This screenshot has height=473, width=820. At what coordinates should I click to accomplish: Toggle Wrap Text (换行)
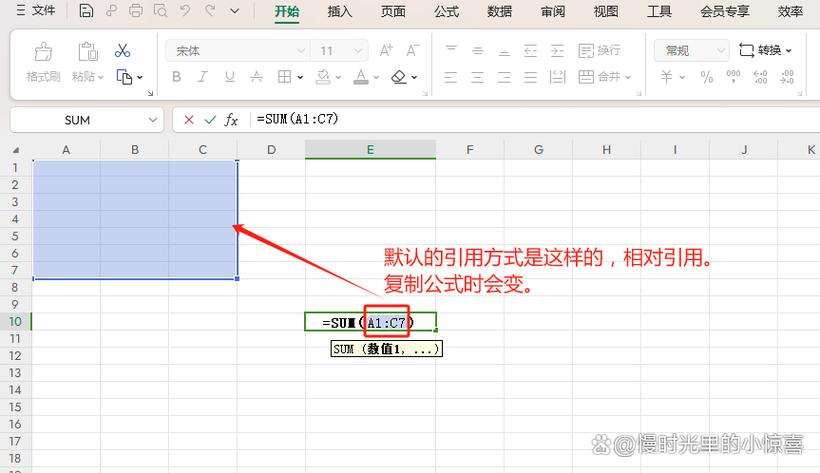point(599,51)
